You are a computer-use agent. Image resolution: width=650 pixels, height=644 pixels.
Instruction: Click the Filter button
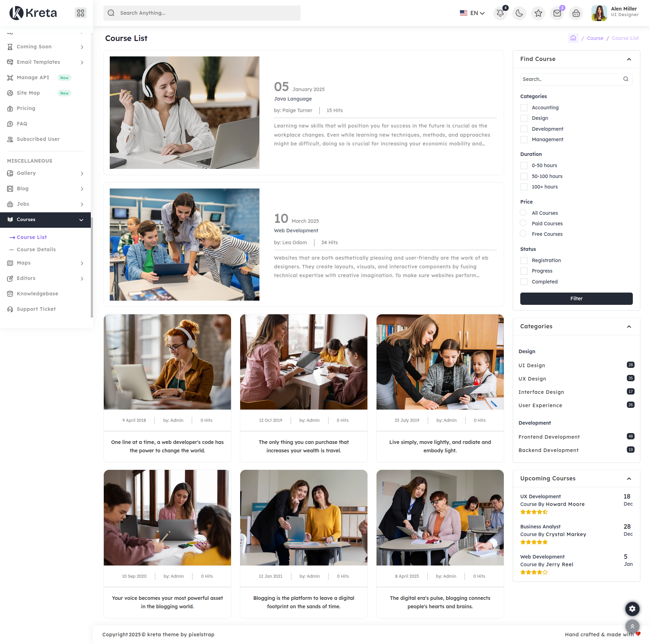576,299
